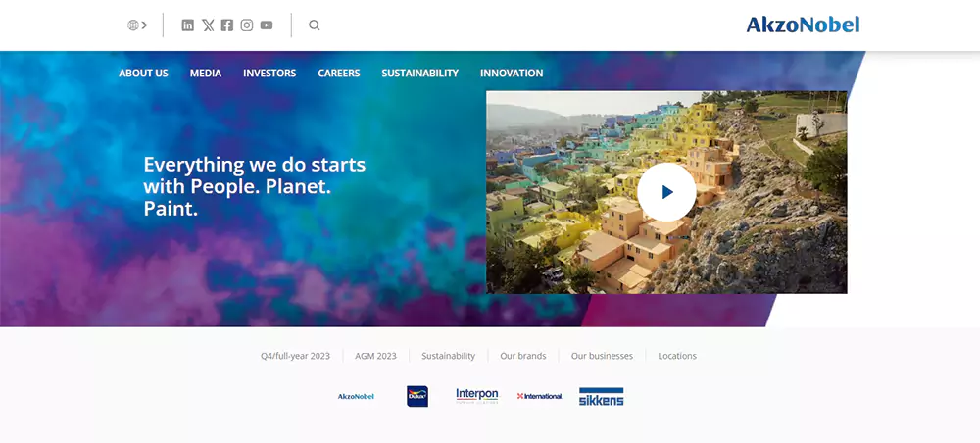Click the Dulux brand logo
The height and width of the screenshot is (443, 980).
pyautogui.click(x=417, y=396)
